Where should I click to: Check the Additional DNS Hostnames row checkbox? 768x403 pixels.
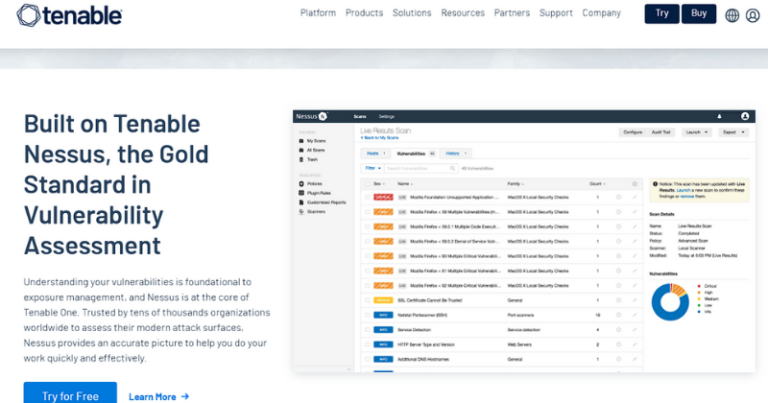point(367,359)
